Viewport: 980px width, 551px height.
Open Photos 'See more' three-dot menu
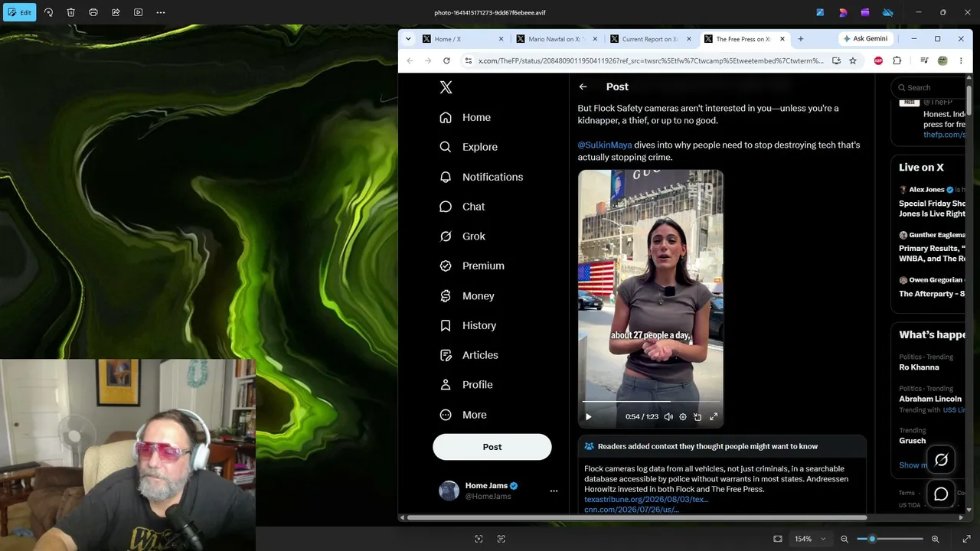(161, 12)
